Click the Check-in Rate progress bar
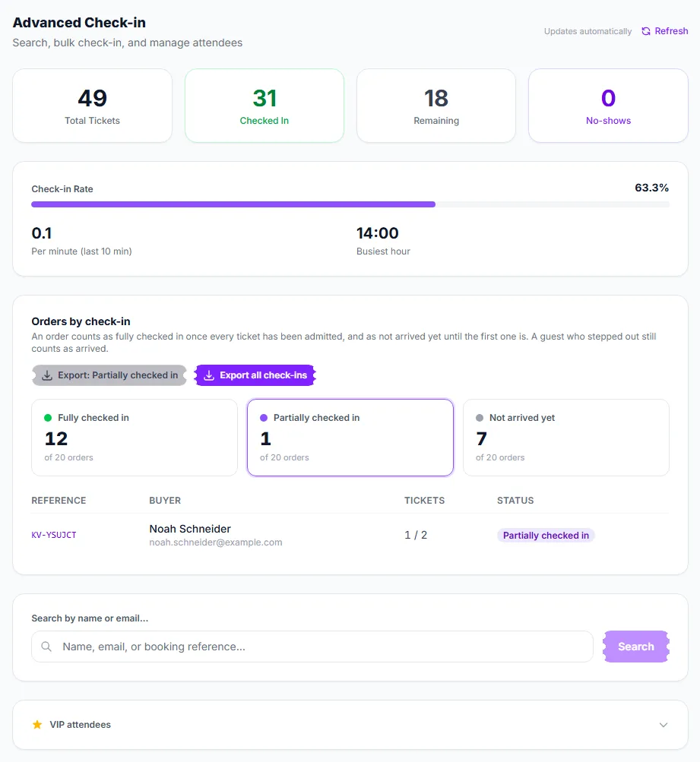 (350, 204)
